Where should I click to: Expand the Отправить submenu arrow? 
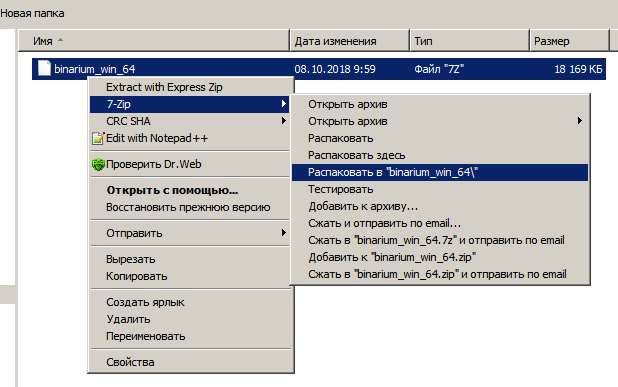tap(283, 233)
